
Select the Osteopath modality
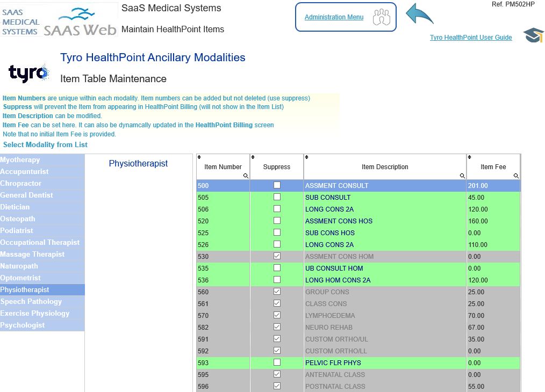click(x=42, y=219)
